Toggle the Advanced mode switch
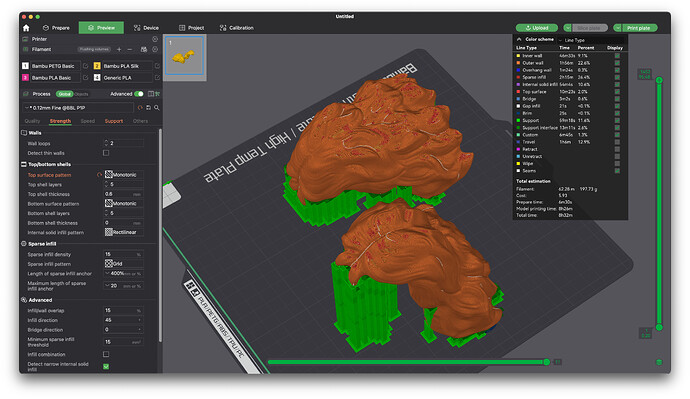 point(139,94)
